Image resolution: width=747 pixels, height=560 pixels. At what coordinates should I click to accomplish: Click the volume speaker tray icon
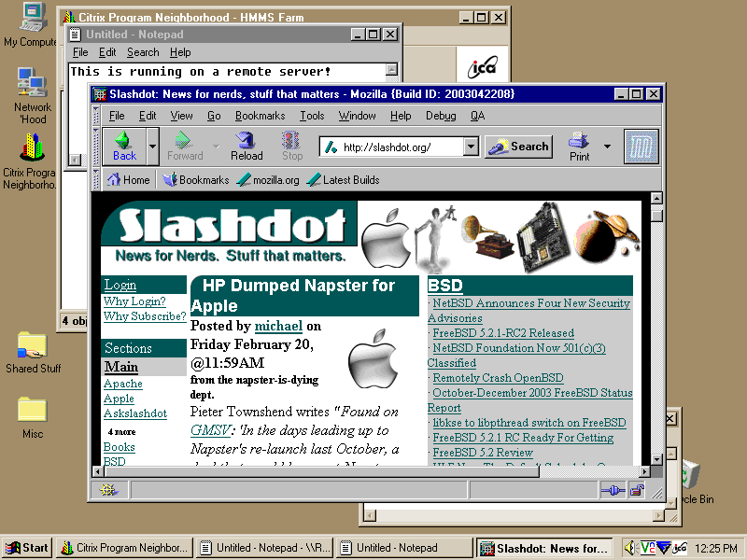coord(630,548)
